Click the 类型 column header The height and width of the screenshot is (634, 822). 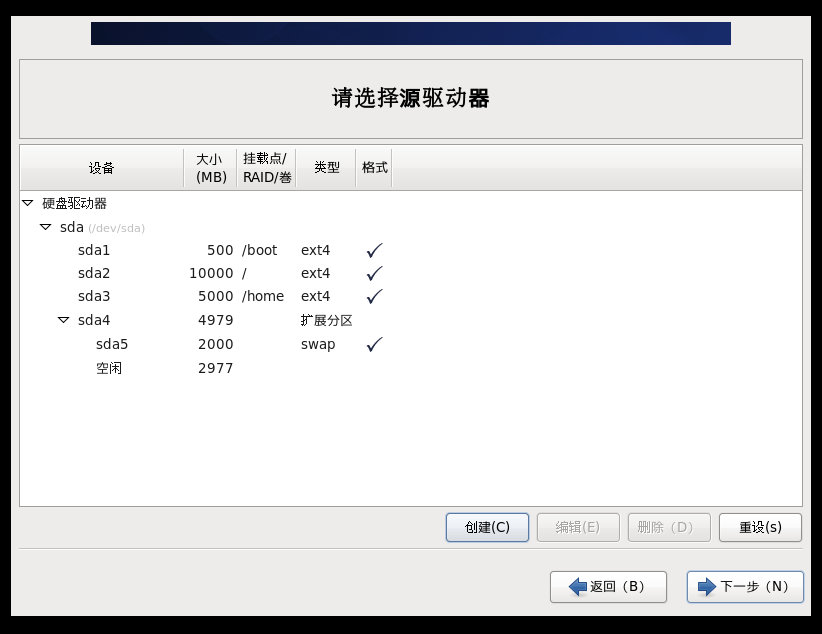[327, 168]
